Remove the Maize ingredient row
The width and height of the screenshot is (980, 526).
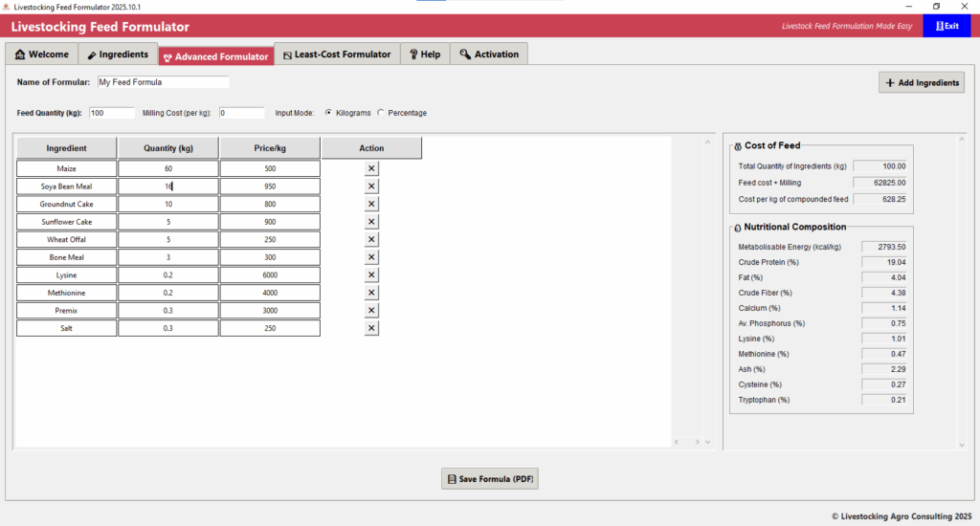tap(371, 168)
